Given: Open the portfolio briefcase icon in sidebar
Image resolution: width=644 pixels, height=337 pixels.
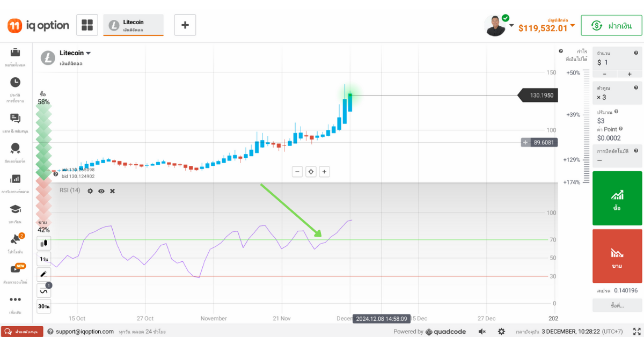Looking at the screenshot, I should 15,52.
